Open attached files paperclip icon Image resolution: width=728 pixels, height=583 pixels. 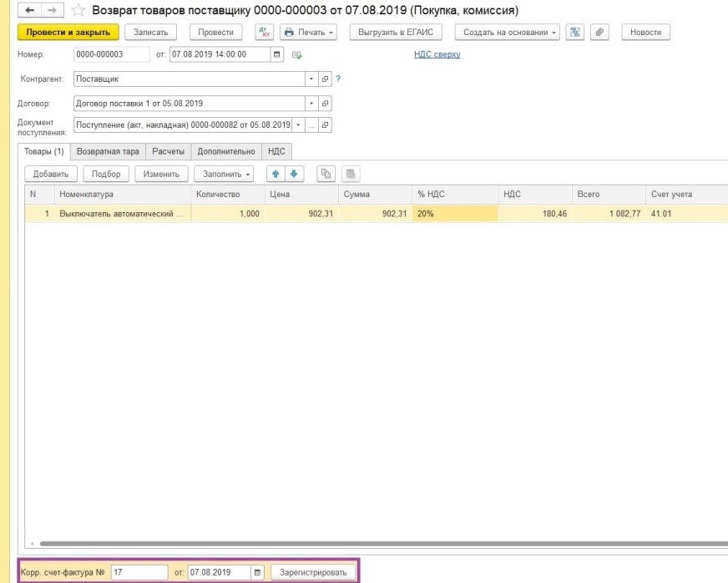point(598,33)
